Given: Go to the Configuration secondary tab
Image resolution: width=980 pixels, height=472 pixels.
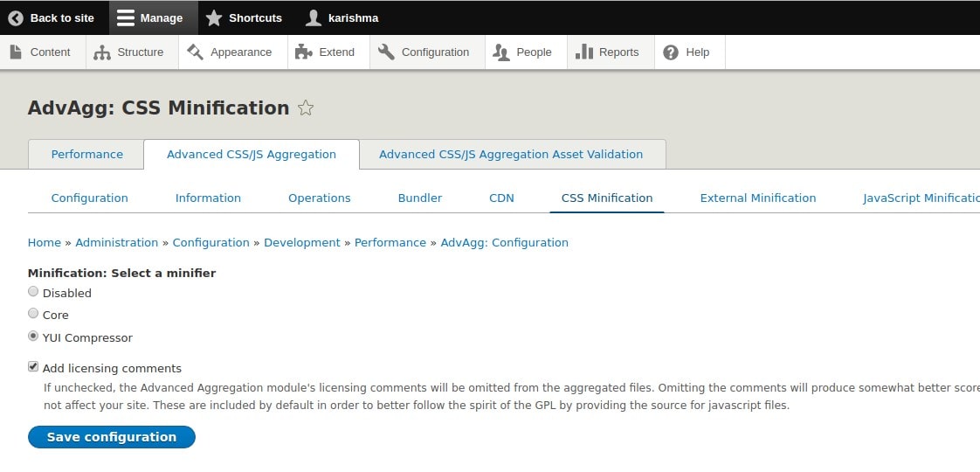Looking at the screenshot, I should [x=89, y=198].
